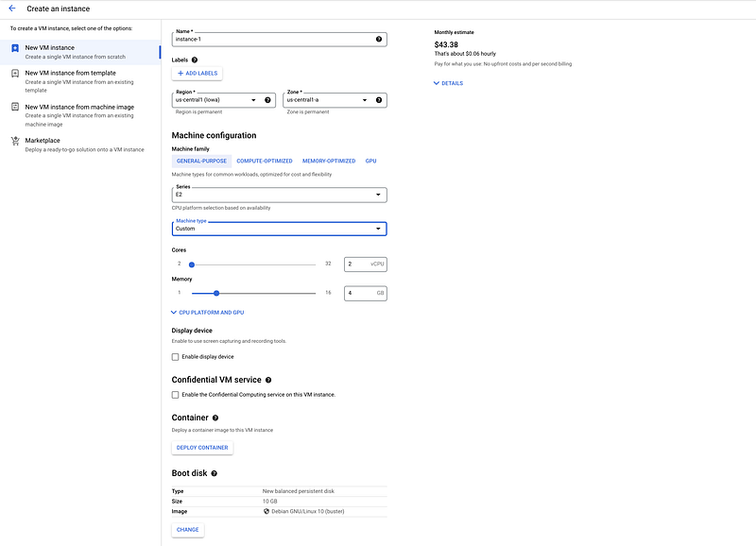Open the Machine type Custom dropdown
The width and height of the screenshot is (756, 546).
point(279,229)
